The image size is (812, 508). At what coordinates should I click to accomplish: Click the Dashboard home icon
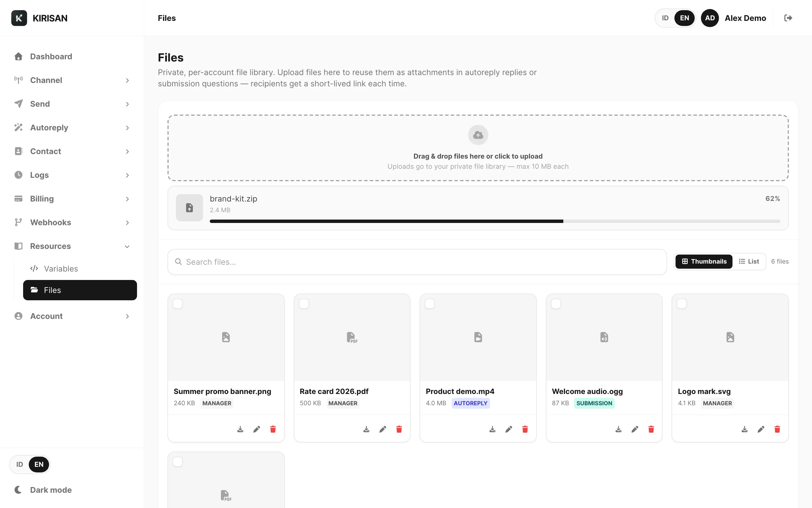point(18,56)
